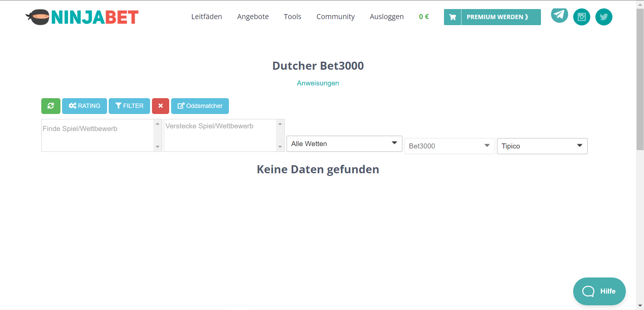
Task: Open the Telegram channel icon
Action: 559,15
